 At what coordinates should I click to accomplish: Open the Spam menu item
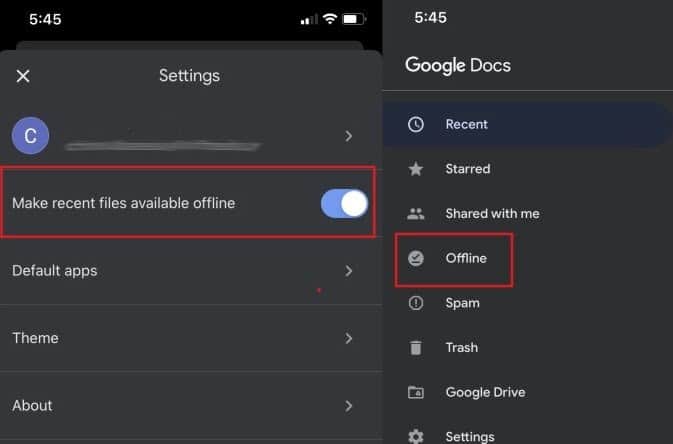coord(527,303)
